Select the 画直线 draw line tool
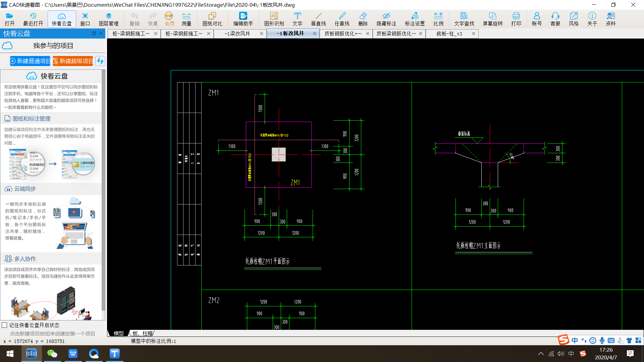Viewport: 644px width, 362px height. click(x=318, y=19)
